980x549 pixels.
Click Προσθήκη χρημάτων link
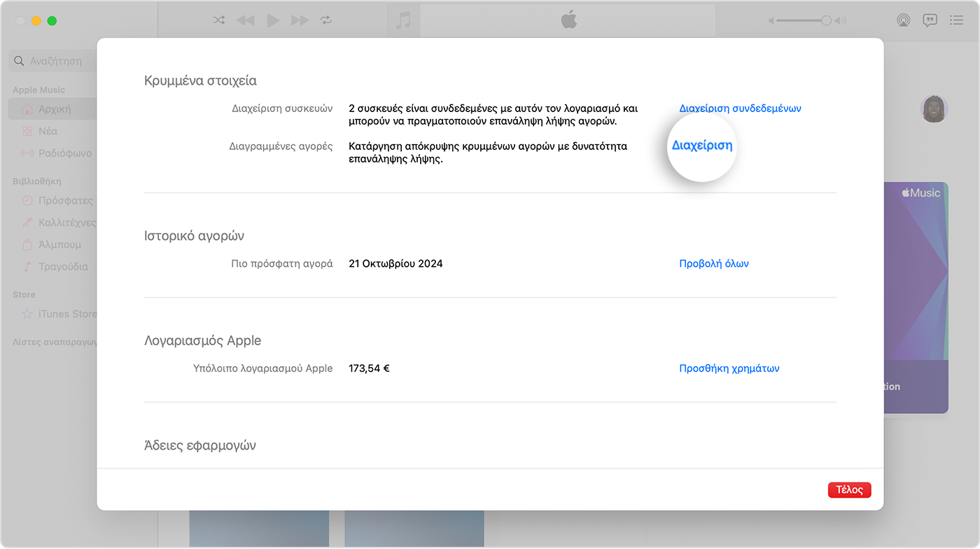click(x=729, y=368)
